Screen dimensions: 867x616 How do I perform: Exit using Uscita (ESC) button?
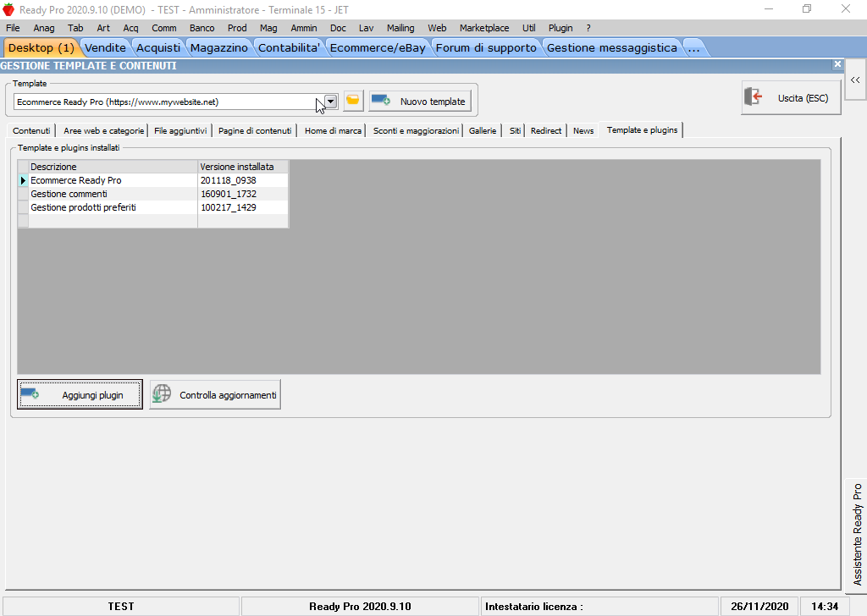click(791, 98)
